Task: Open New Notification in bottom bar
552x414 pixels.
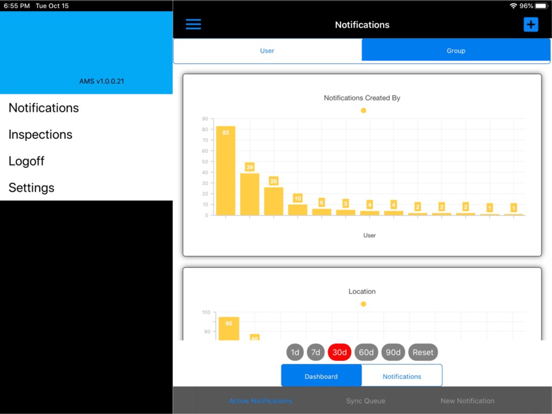Action: pos(467,401)
